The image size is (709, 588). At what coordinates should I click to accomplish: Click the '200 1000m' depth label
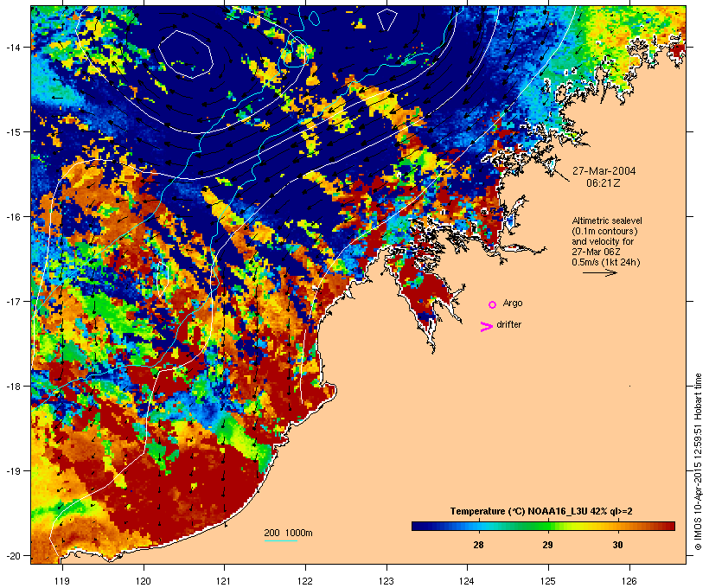pos(288,533)
